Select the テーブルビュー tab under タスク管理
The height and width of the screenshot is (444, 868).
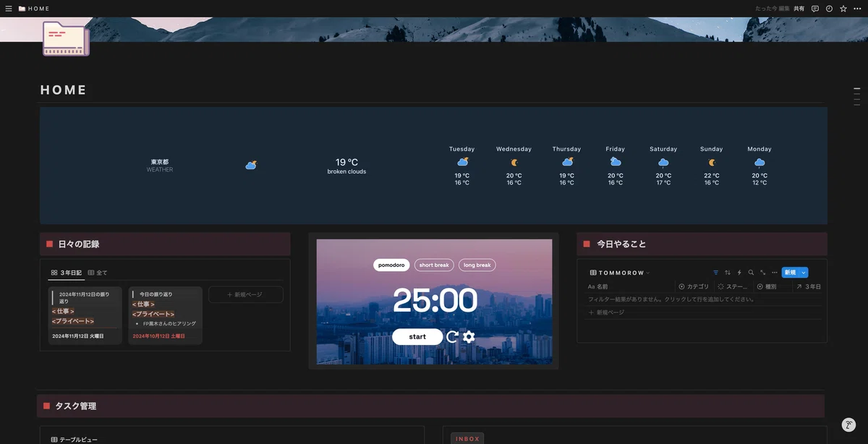click(x=74, y=440)
